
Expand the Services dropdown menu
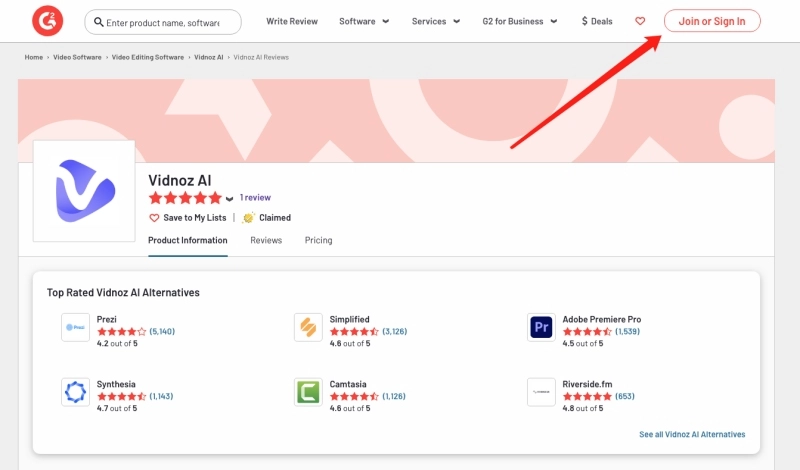[435, 21]
